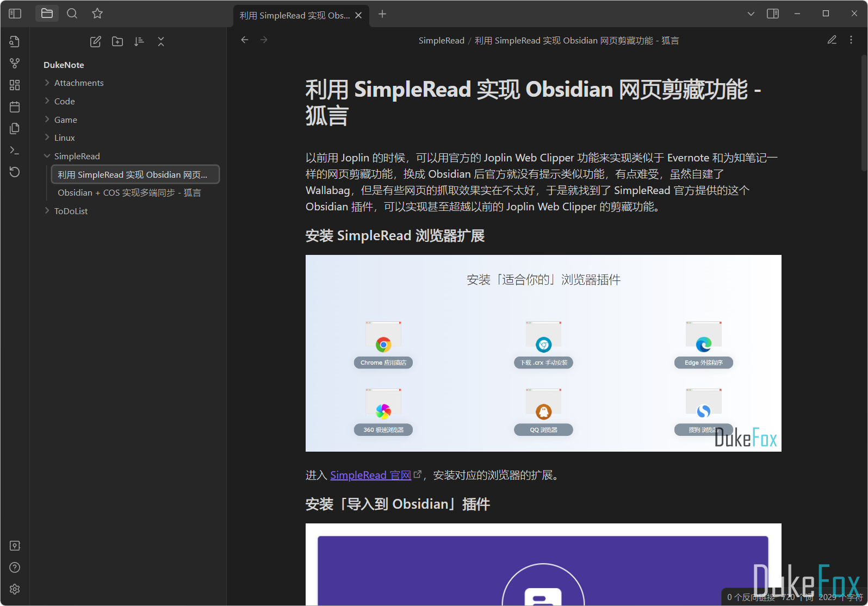The image size is (868, 606).
Task: Open the search pane icon
Action: pyautogui.click(x=72, y=14)
